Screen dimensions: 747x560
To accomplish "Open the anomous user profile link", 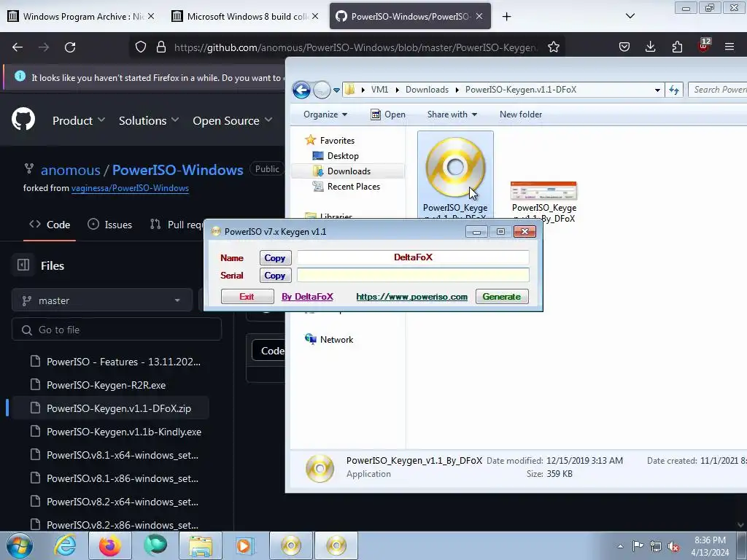I will [71, 170].
